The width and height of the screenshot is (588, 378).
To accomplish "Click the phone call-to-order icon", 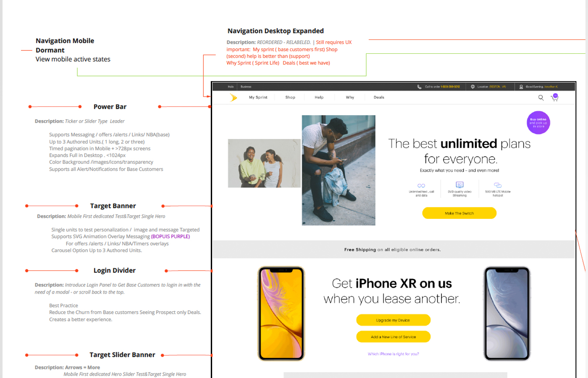I will point(419,87).
